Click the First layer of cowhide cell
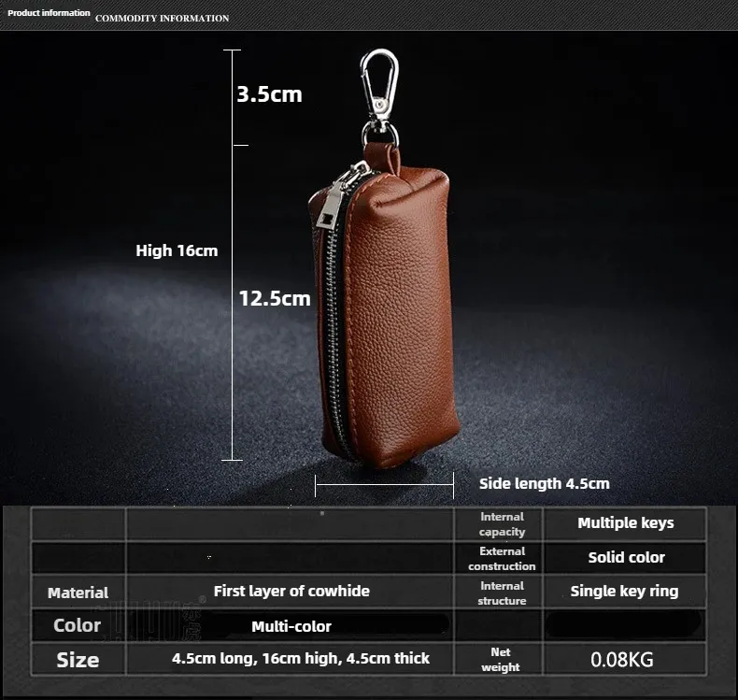Screen dimensions: 738x700 (291, 591)
